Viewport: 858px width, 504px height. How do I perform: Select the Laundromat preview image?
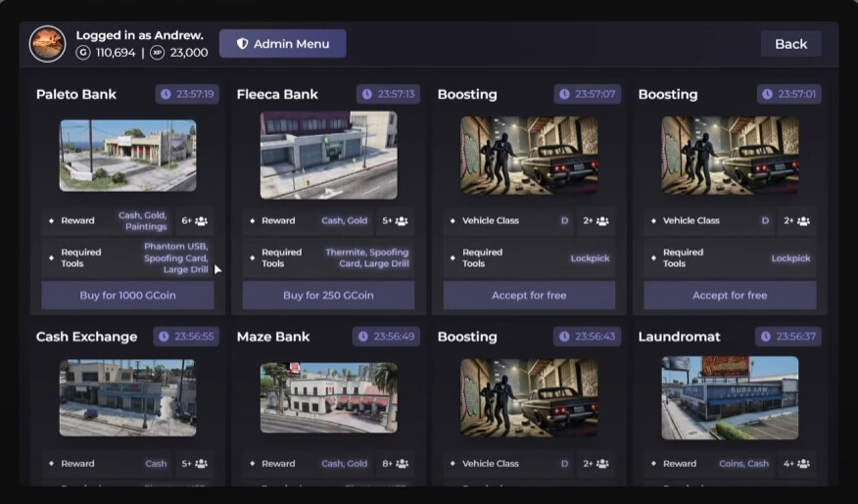pos(730,398)
